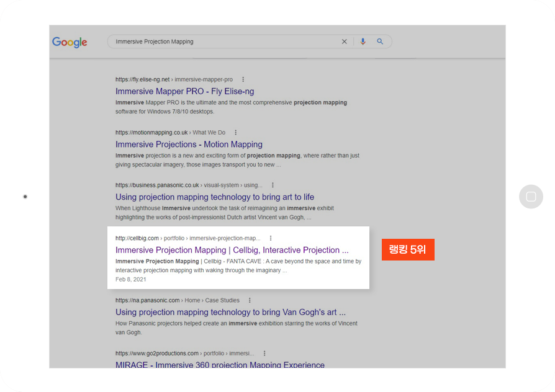Open 'Using projection mapping technology to bring Van Gogh's art'

click(230, 313)
